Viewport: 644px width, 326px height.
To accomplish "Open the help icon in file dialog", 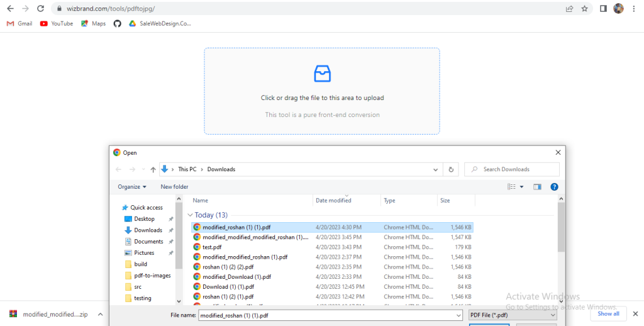I will click(x=554, y=187).
